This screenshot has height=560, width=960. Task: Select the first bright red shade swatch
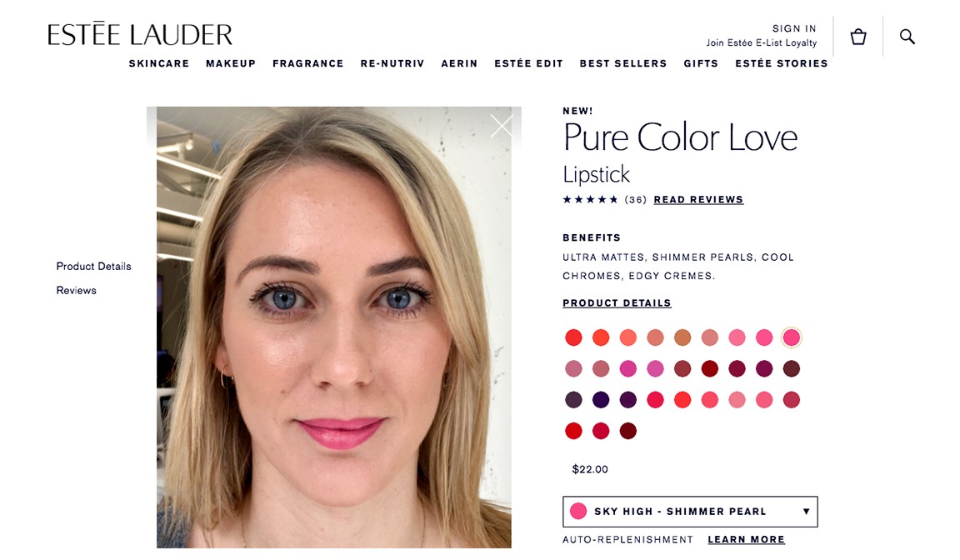click(573, 337)
